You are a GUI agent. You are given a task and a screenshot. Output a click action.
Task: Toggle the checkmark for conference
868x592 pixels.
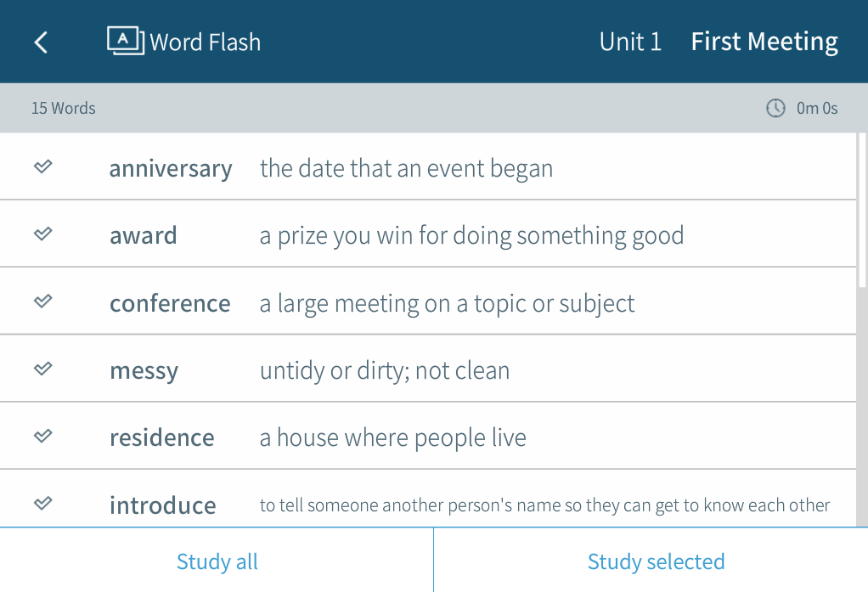[43, 302]
